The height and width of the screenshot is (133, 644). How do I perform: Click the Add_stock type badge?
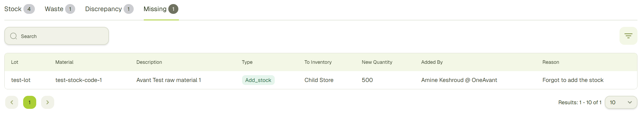click(x=258, y=80)
